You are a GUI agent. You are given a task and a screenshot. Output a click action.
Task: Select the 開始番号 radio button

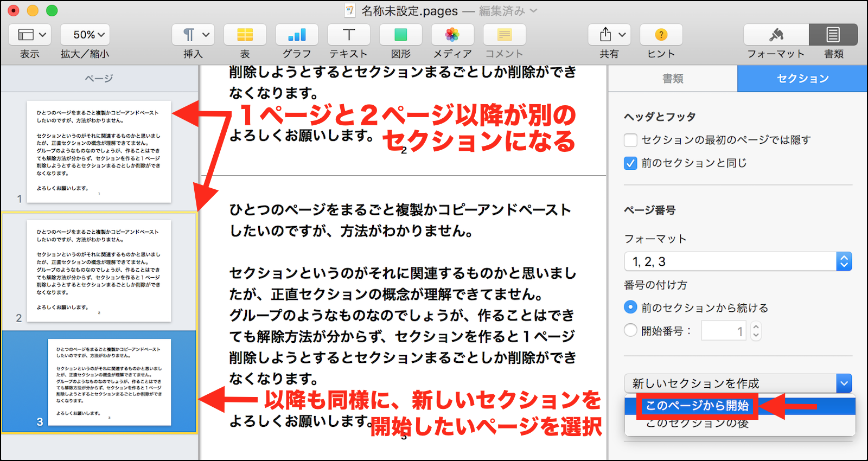coord(630,330)
